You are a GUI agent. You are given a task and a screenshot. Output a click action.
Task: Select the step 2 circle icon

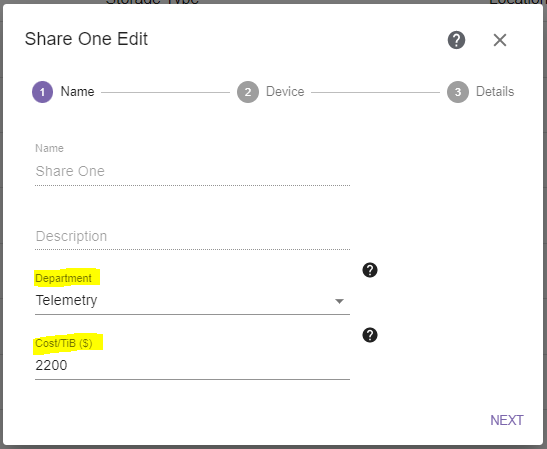(x=248, y=92)
